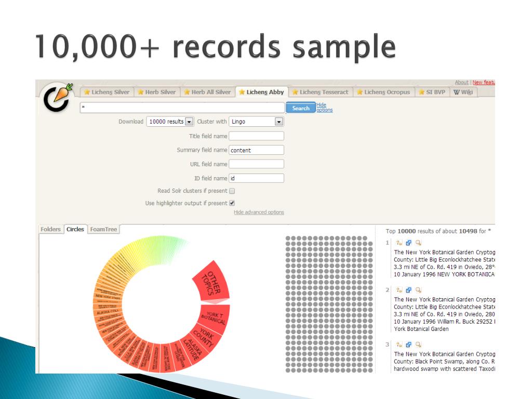Switch to Herb All Silver source tab

[x=207, y=92]
